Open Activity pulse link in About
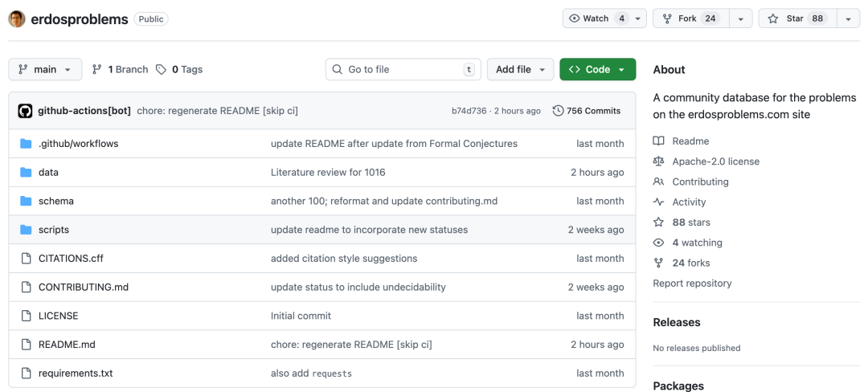The width and height of the screenshot is (868, 392). [x=689, y=202]
